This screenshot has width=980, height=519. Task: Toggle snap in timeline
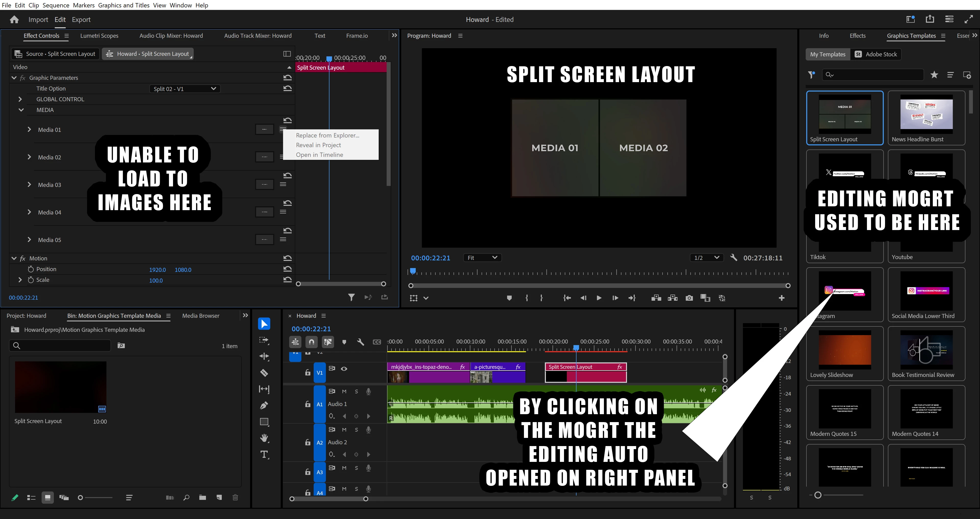tap(311, 342)
